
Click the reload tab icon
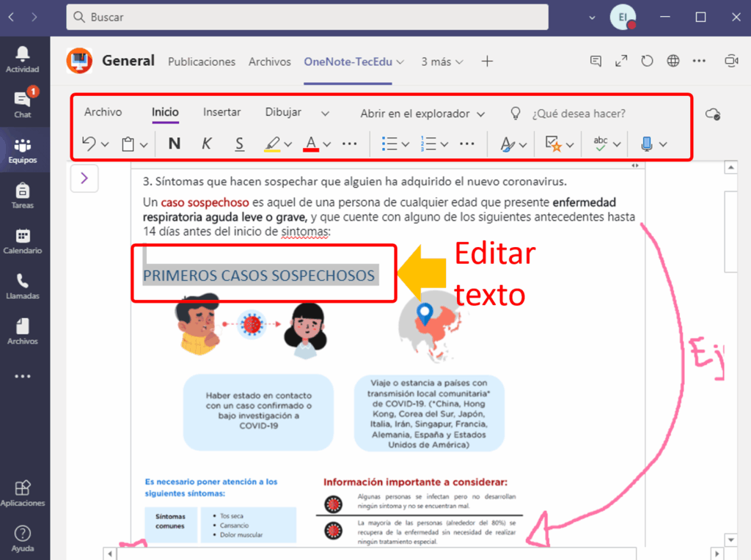(x=647, y=62)
